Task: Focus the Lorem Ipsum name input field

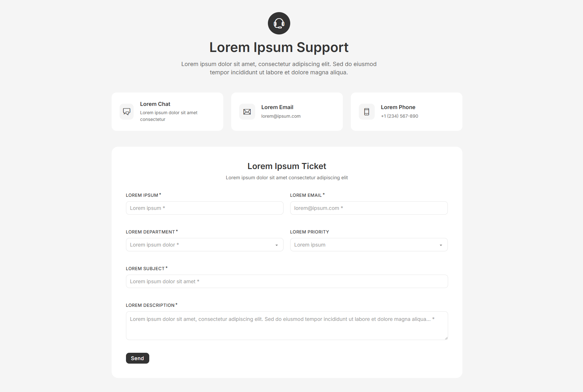Action: pyautogui.click(x=204, y=208)
